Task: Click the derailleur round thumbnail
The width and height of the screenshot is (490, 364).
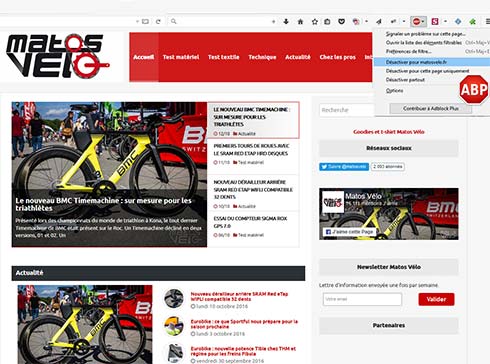Action: tap(174, 298)
